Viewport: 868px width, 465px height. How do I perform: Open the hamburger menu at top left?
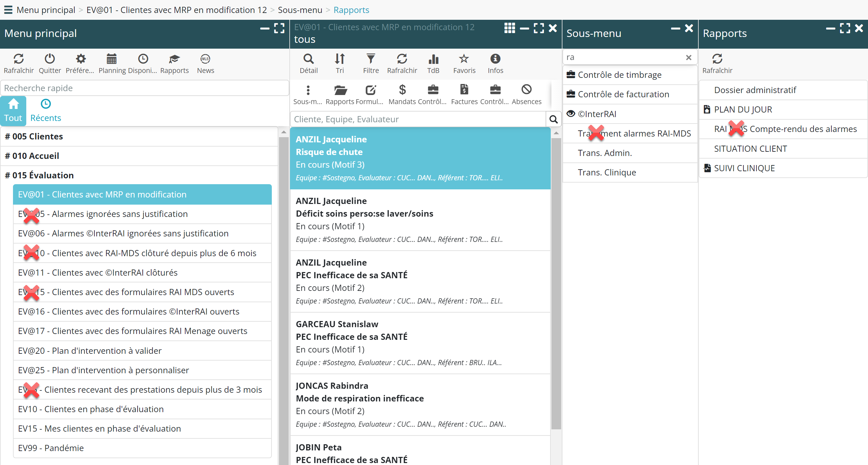[x=8, y=10]
